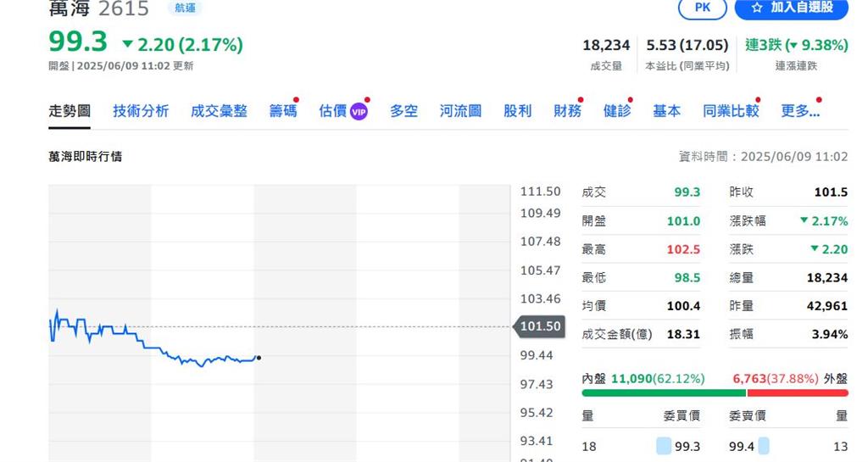The height and width of the screenshot is (462, 868).
Task: Click the 振幅 value 3.94%
Action: [x=830, y=334]
